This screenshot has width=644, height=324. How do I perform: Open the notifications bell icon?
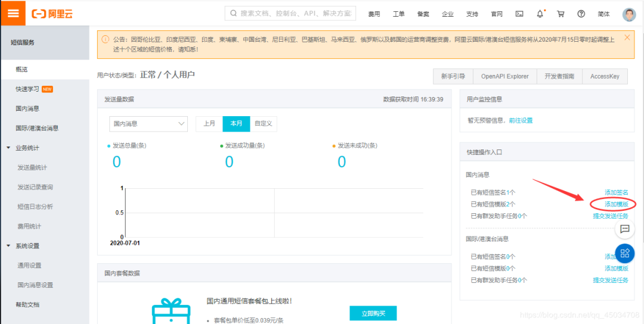pyautogui.click(x=540, y=14)
